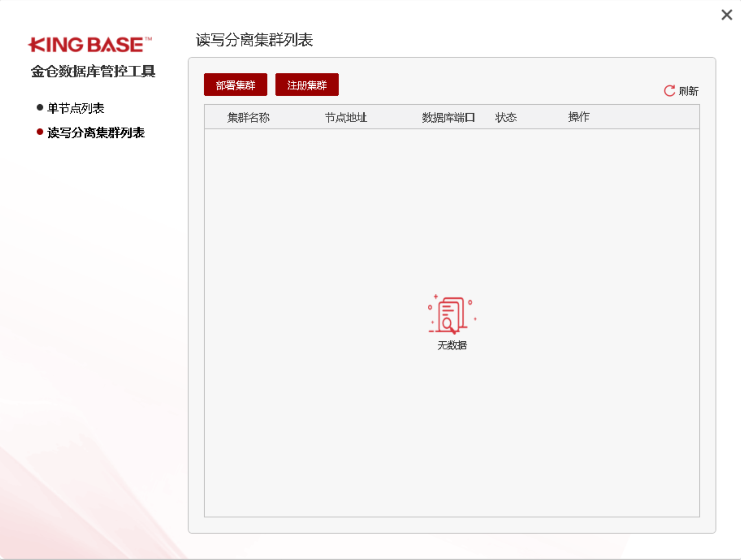Click the 操作 column header
This screenshot has width=741, height=560.
click(578, 117)
